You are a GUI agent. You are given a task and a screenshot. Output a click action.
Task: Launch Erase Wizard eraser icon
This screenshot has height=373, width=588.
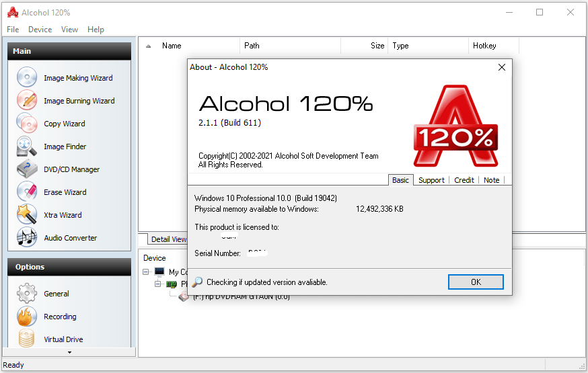[27, 192]
